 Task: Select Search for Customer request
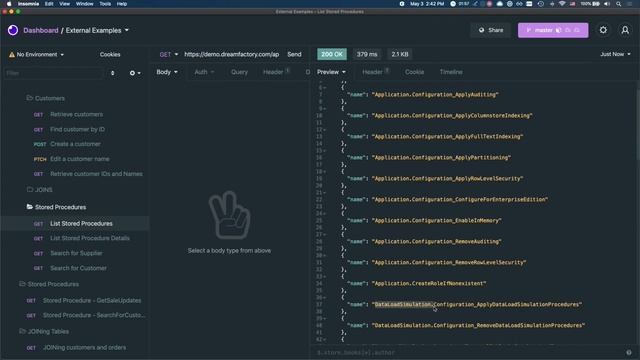(x=78, y=268)
